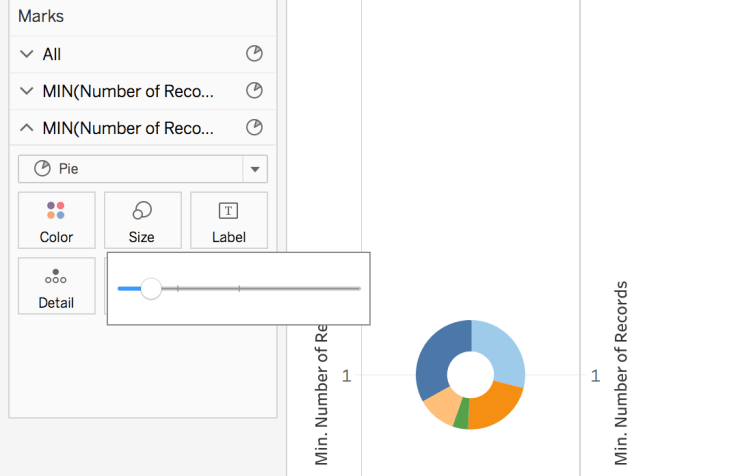Open the Color marks card button
740x476 pixels.
[x=56, y=220]
